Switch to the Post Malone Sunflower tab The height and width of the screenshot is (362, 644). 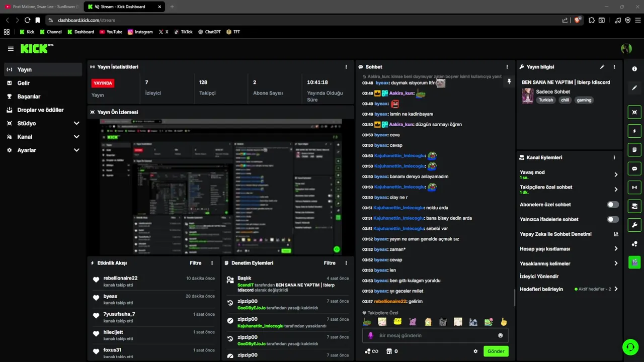coord(41,7)
